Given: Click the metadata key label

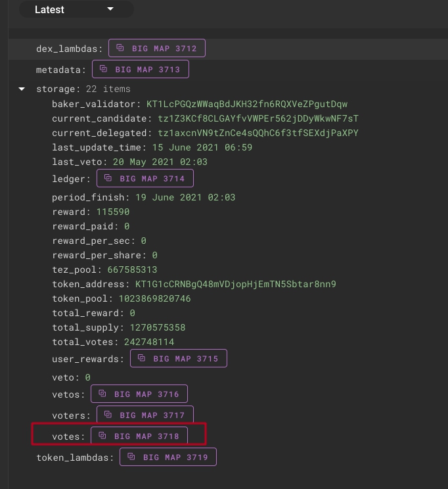Looking at the screenshot, I should pos(61,70).
